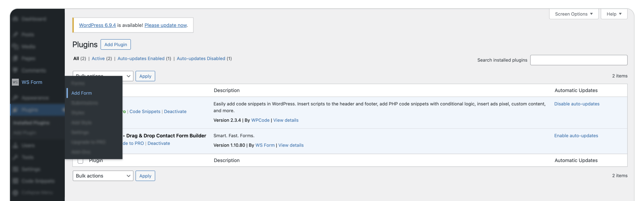The image size is (644, 201).
Task: Filter by Auto-updates Enabled
Action: pos(141,58)
